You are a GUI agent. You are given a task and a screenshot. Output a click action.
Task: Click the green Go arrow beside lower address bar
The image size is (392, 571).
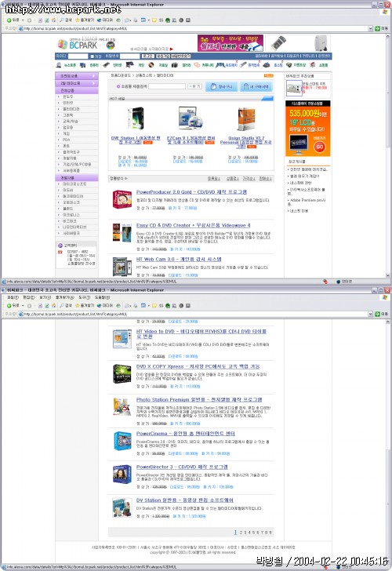[377, 314]
